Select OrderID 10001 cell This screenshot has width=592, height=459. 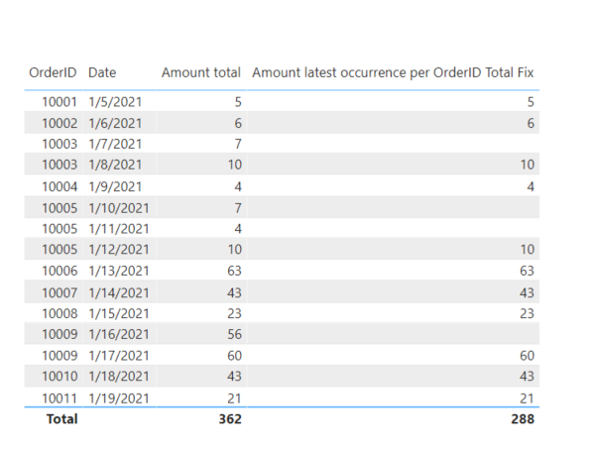[59, 102]
